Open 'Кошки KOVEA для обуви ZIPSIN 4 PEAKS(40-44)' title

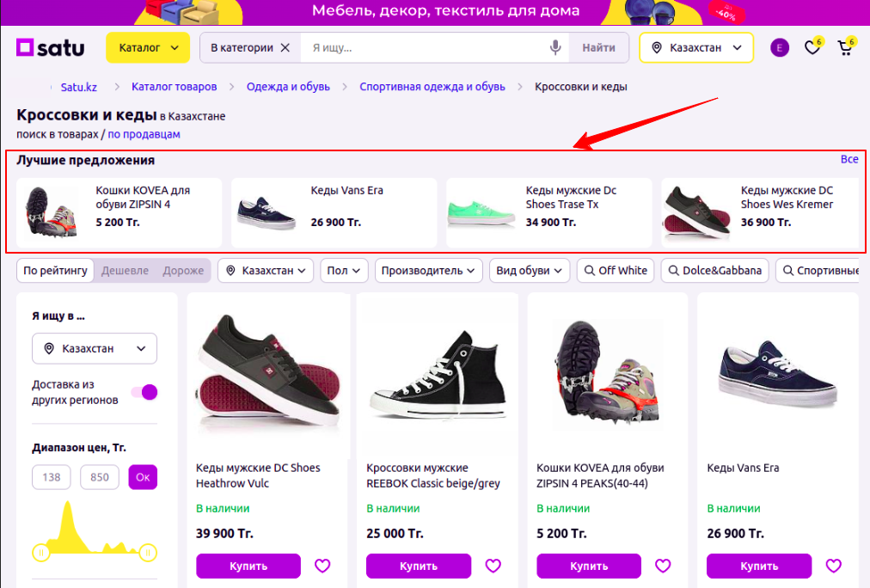600,475
